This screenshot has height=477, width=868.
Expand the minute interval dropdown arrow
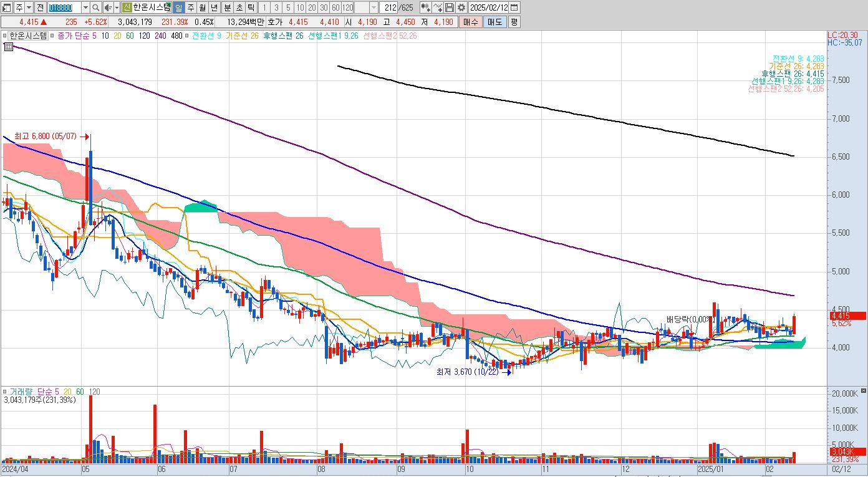[374, 7]
